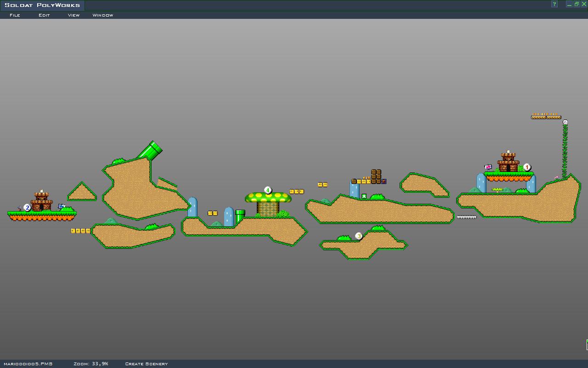The height and width of the screenshot is (368, 588).
Task: Select the grey checkered bridge platform
Action: tap(466, 217)
